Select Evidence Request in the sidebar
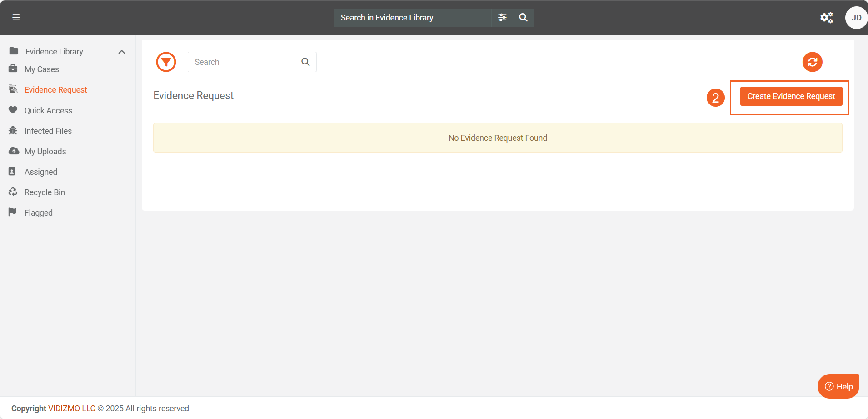 click(55, 89)
